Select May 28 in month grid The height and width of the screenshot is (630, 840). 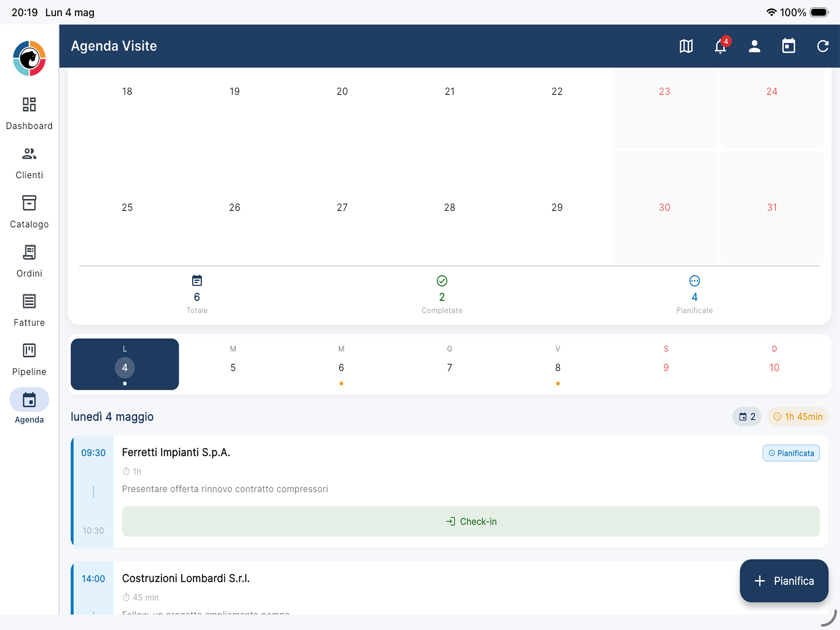point(449,207)
